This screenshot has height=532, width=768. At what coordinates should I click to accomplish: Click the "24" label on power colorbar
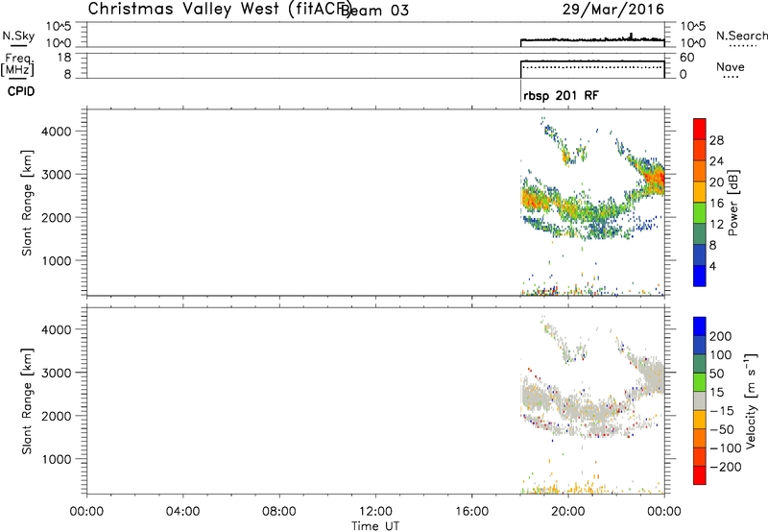[x=716, y=161]
